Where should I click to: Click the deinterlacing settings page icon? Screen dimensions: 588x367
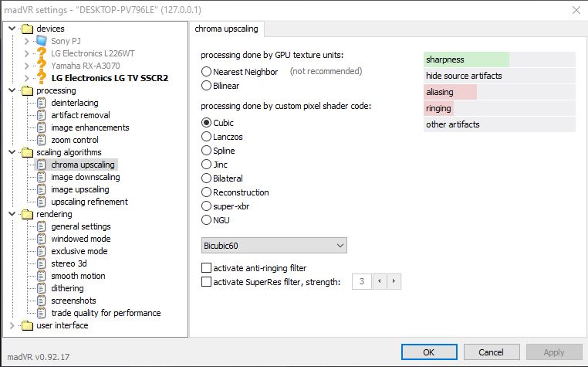(42, 103)
